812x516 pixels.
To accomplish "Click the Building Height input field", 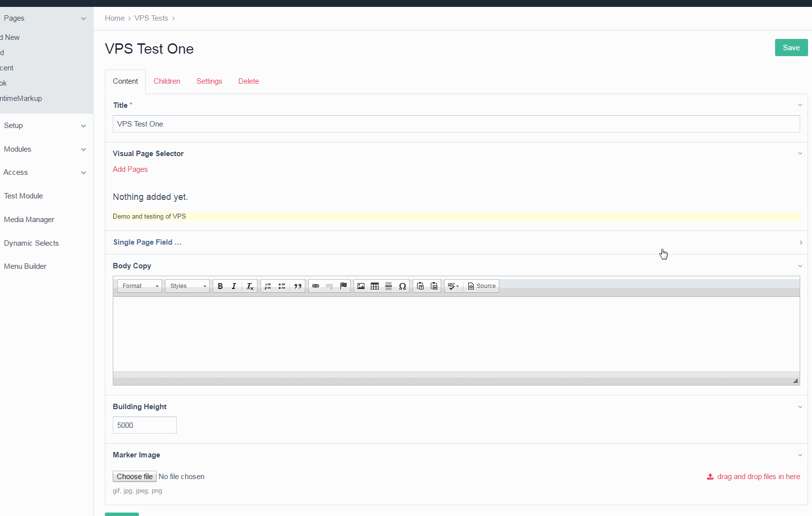I will (x=145, y=425).
